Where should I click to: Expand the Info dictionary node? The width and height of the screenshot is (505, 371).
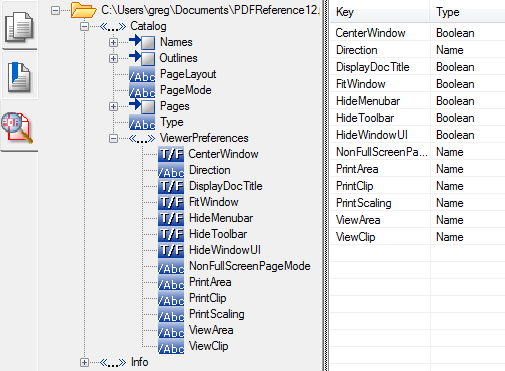pyautogui.click(x=84, y=362)
